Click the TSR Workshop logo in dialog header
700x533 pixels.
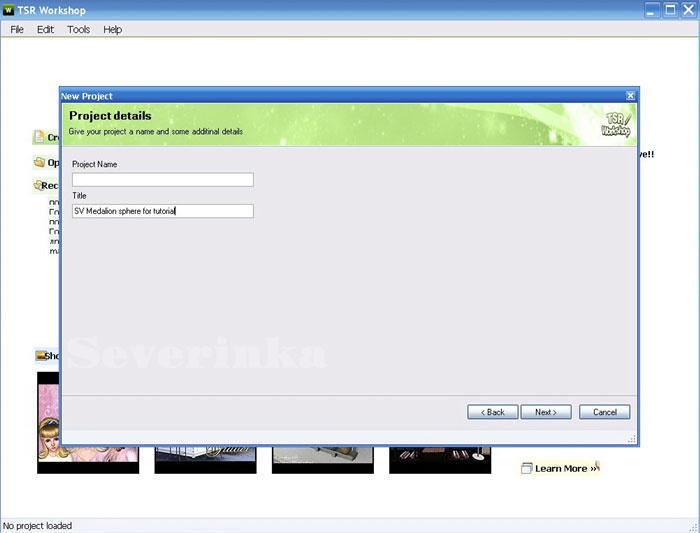[616, 124]
